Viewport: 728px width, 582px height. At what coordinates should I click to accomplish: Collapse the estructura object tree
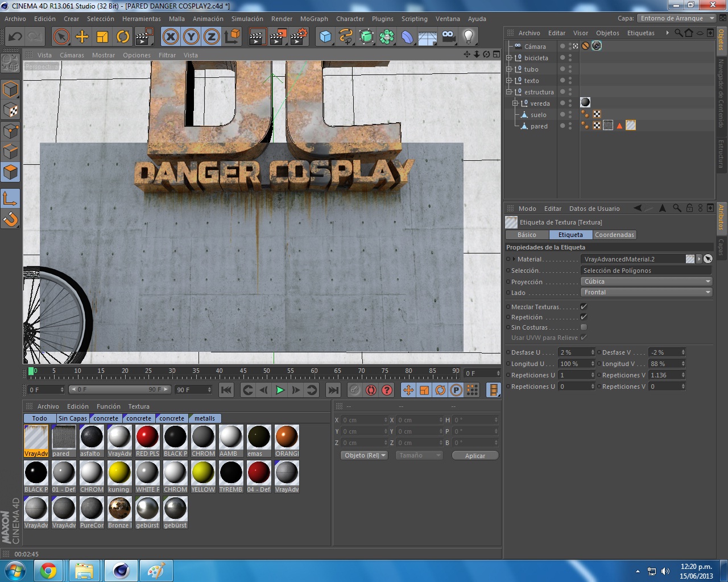tap(508, 92)
